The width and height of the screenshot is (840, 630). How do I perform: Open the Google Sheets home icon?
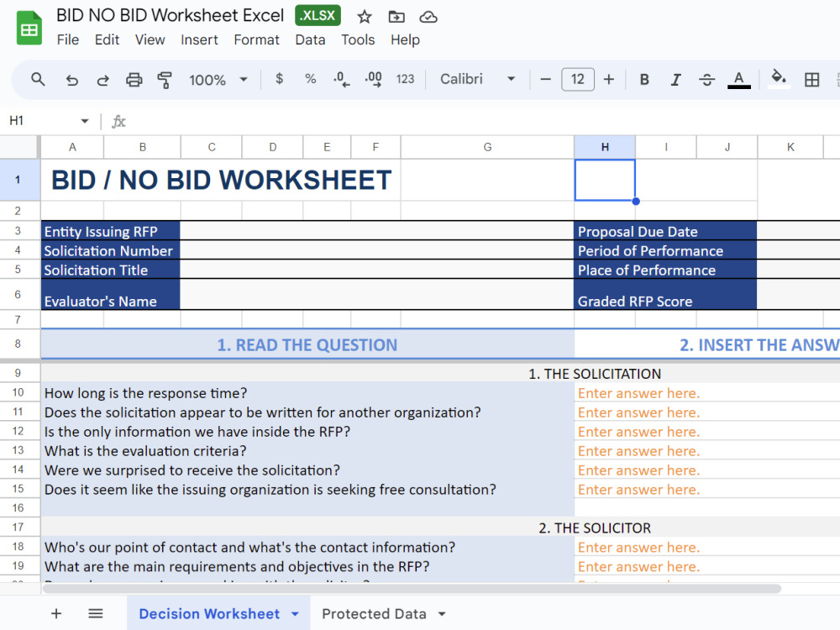pos(29,28)
